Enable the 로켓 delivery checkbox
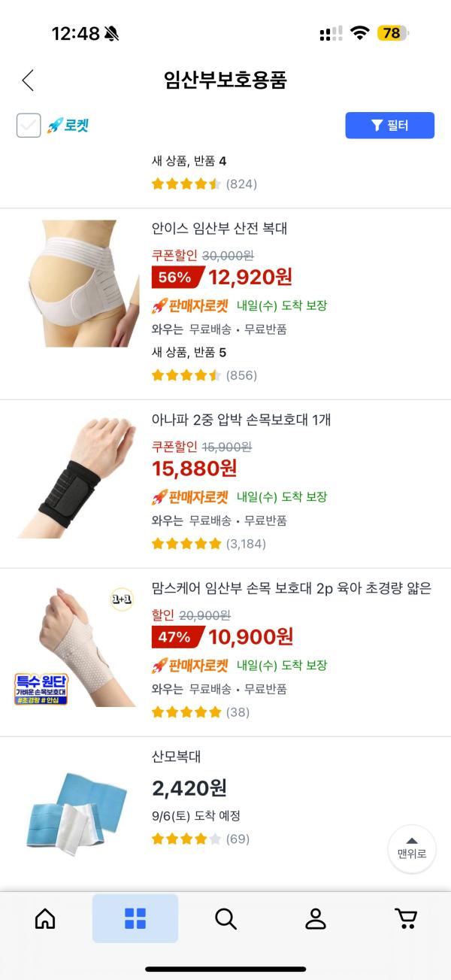This screenshot has width=451, height=980. point(29,126)
